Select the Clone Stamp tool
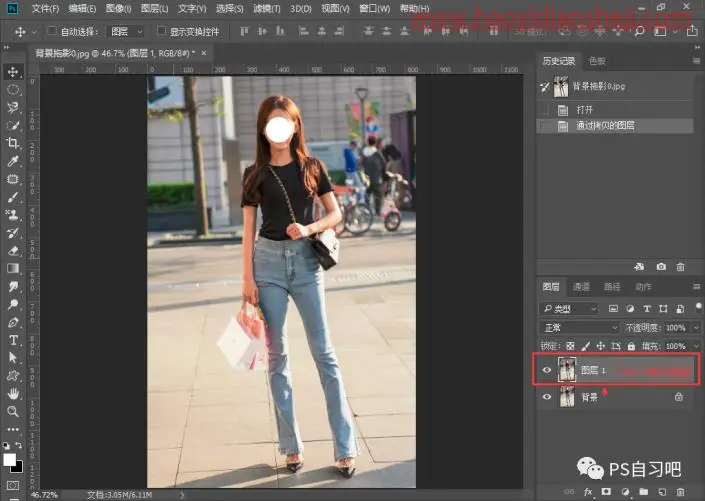Image resolution: width=705 pixels, height=501 pixels. click(x=13, y=215)
